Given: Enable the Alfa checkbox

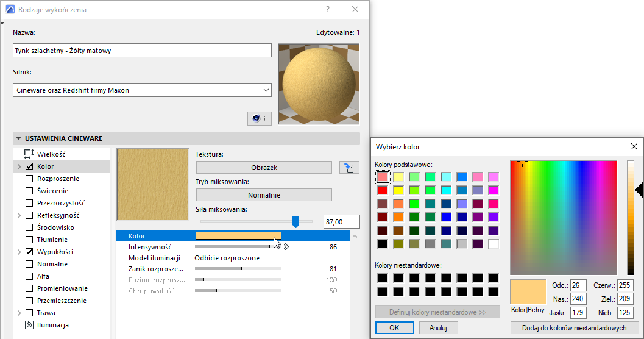Looking at the screenshot, I should (x=29, y=276).
